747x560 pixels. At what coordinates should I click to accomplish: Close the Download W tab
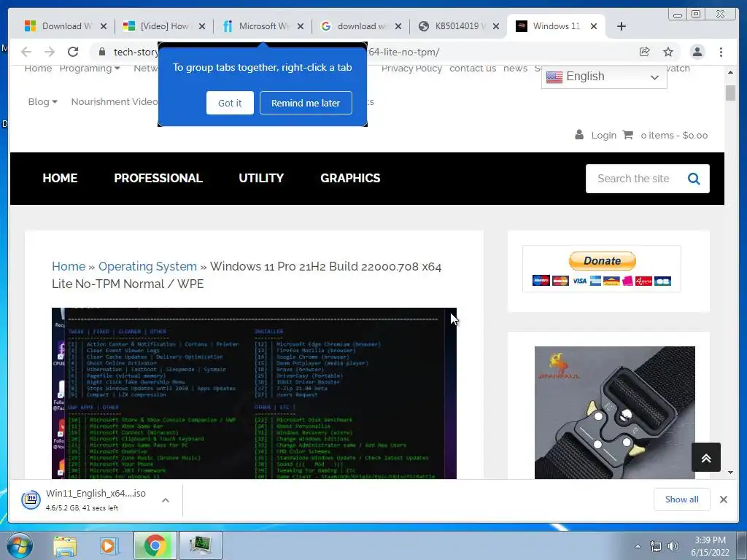(x=104, y=26)
